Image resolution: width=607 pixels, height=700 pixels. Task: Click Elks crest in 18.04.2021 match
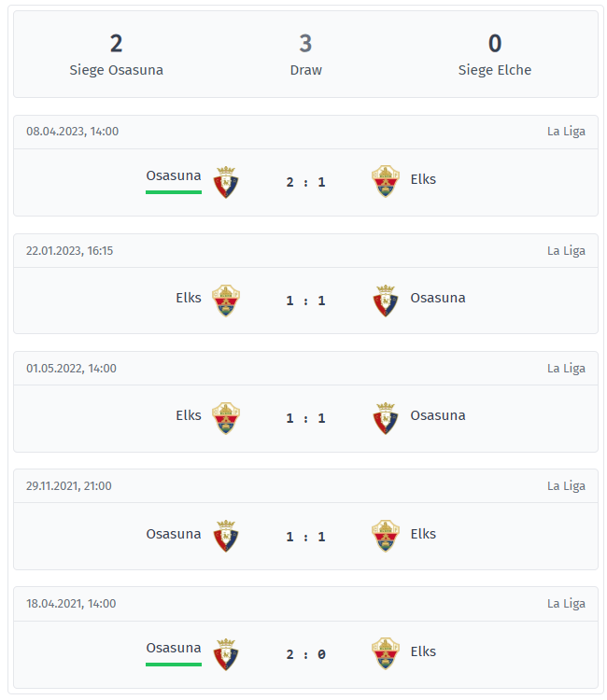click(x=386, y=653)
